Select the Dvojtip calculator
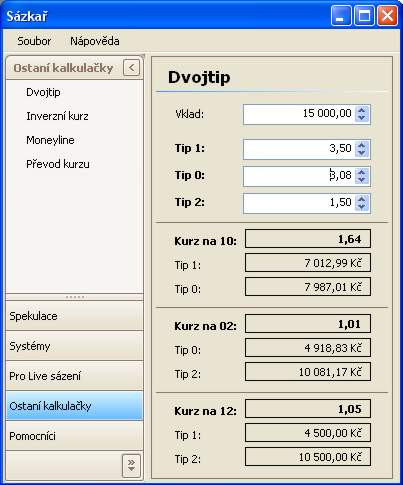Screen dimensions: 403x485 tap(43, 92)
